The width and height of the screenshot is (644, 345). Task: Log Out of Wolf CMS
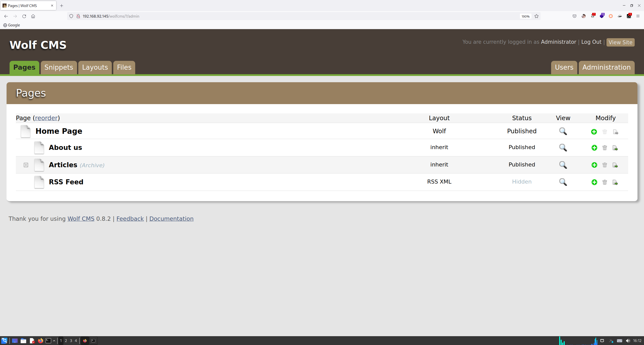click(x=591, y=42)
